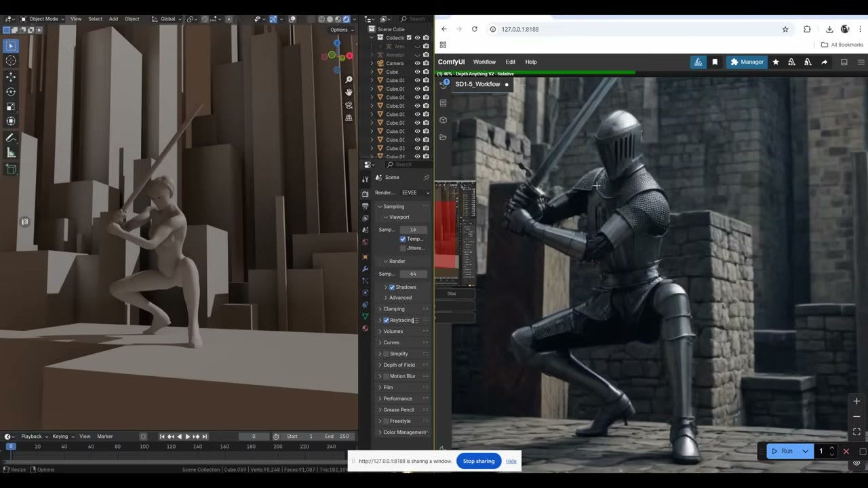
Task: Open Blender's Add menu
Action: (113, 19)
